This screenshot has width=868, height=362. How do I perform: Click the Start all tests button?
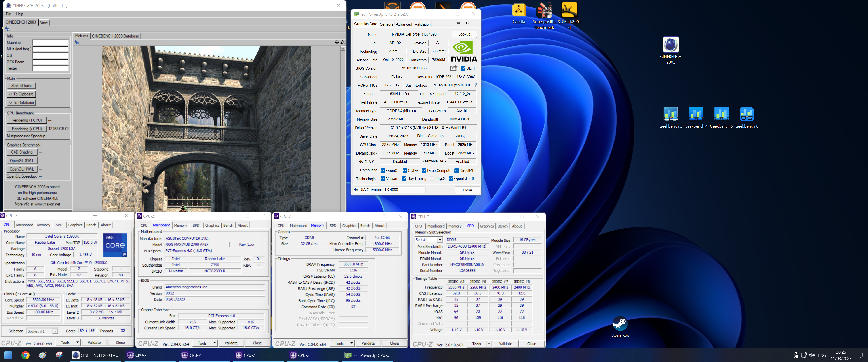pos(21,86)
